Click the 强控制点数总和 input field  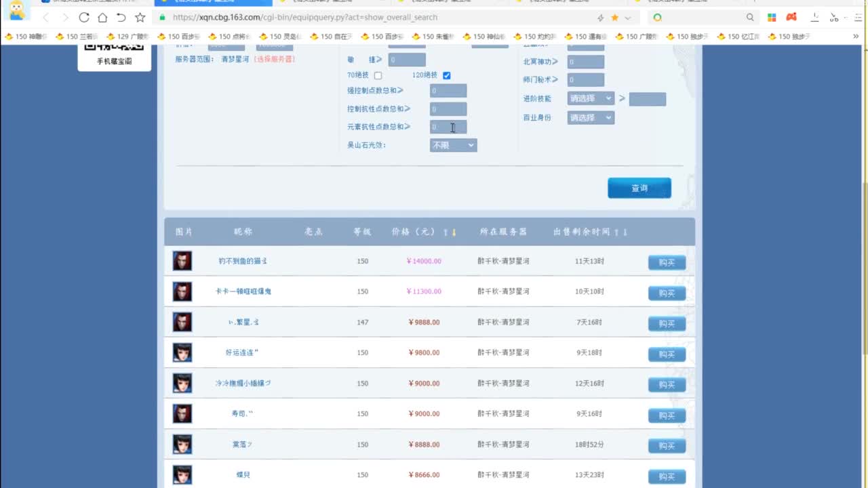[448, 90]
